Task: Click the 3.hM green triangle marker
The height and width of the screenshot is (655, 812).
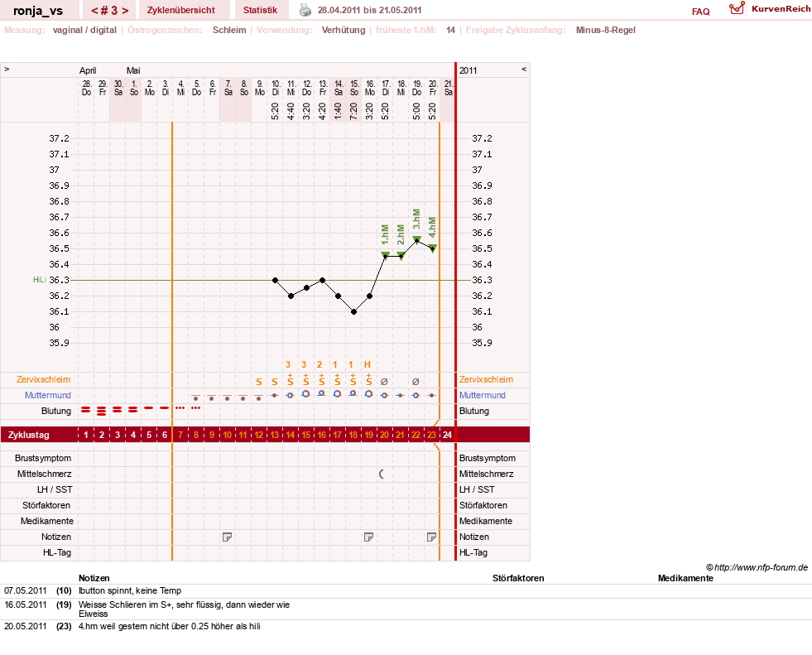Action: click(417, 239)
